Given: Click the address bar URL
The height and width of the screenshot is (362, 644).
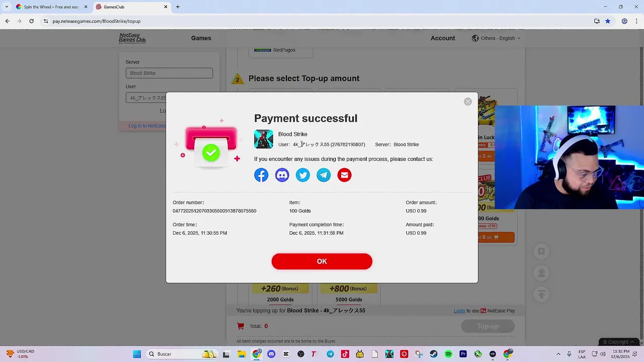Looking at the screenshot, I should coord(97,21).
